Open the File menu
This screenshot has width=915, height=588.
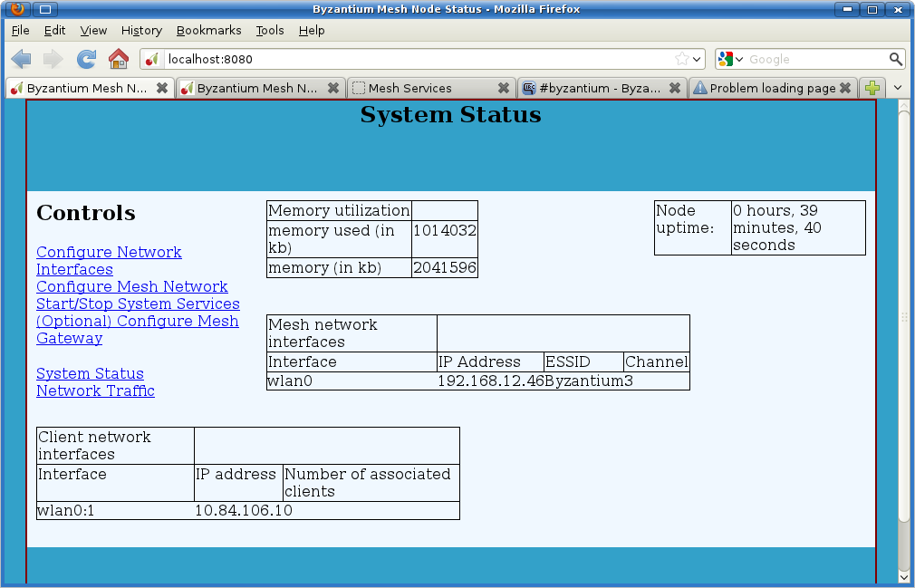coord(21,30)
